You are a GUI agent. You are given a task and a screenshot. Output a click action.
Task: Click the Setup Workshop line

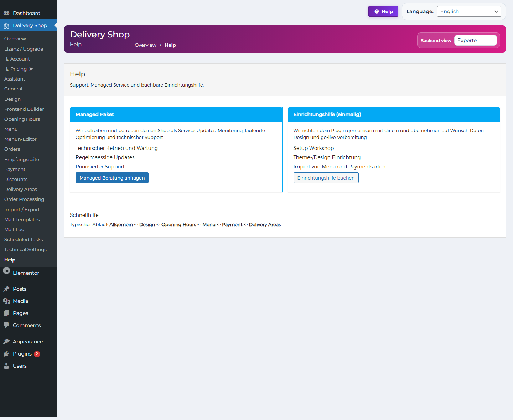(313, 148)
